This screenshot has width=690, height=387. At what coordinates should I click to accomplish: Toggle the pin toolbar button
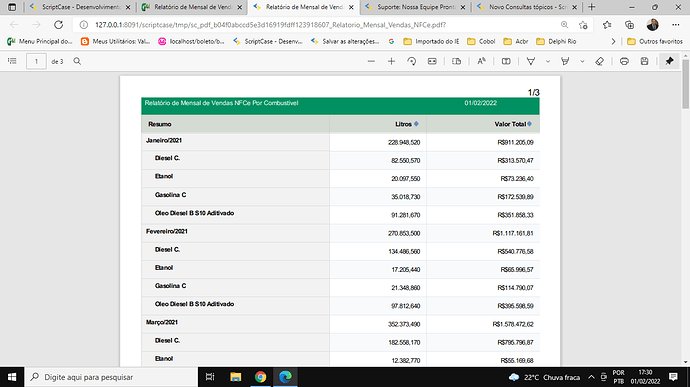click(669, 61)
